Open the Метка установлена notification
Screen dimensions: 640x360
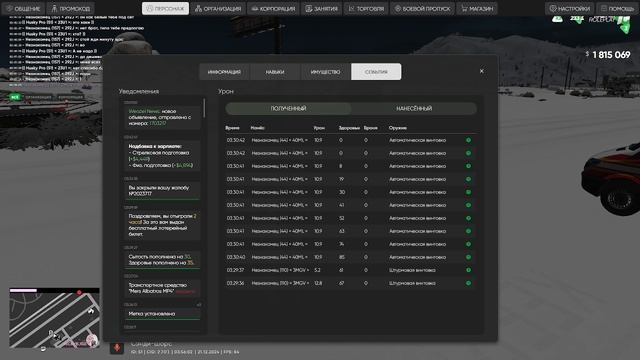[162, 313]
